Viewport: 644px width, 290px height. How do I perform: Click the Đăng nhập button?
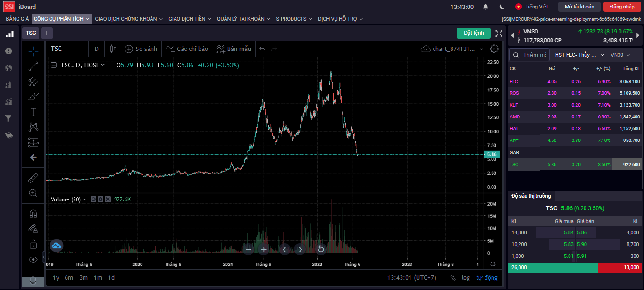622,7
